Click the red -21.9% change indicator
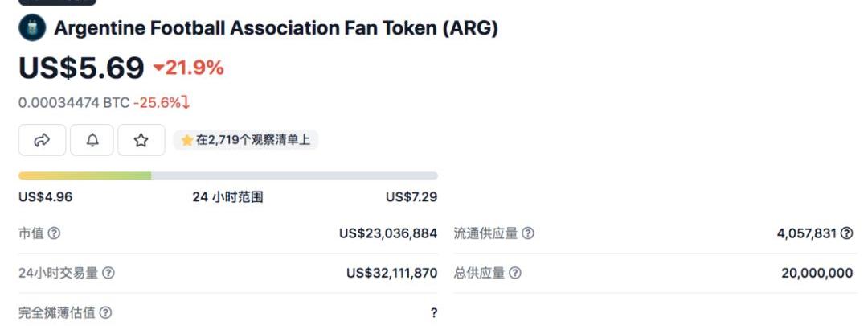Screen dimensions: 868x326 (x=188, y=68)
